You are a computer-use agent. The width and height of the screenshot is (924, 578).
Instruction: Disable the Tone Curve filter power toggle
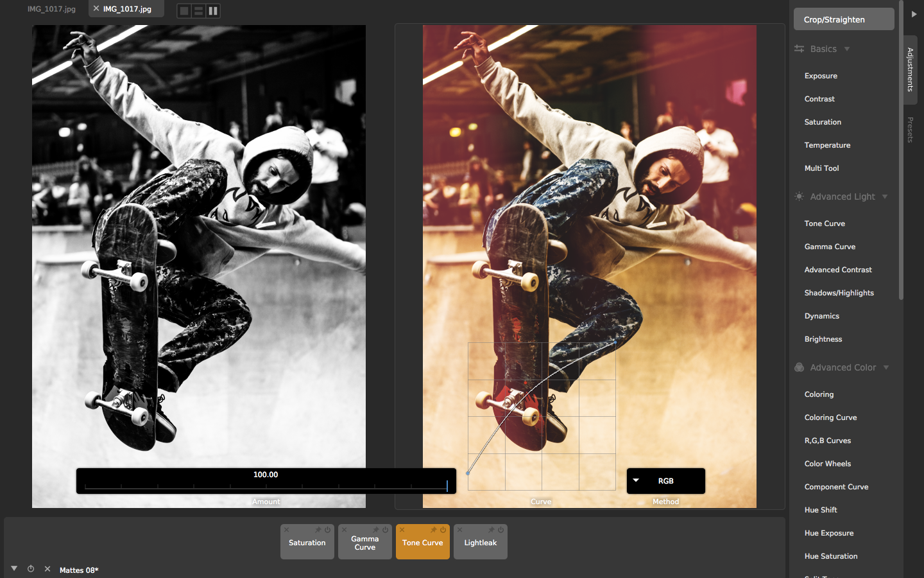coord(443,530)
